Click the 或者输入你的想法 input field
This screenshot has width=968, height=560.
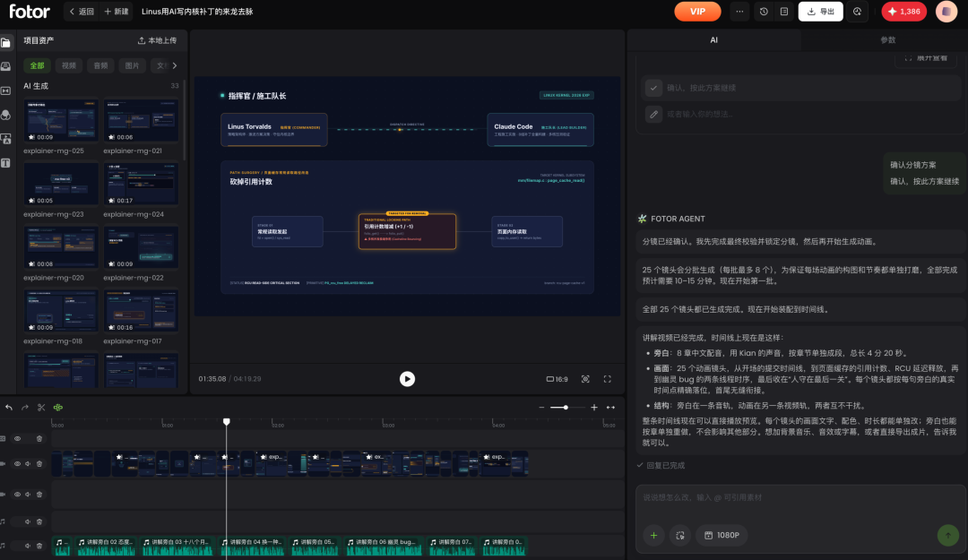point(800,114)
